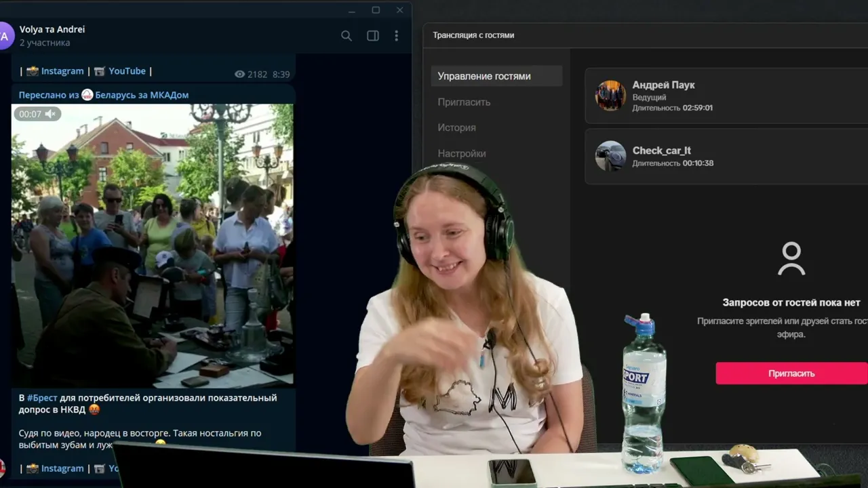868x488 pixels.
Task: Select the Андрей Паук host card
Action: 726,96
